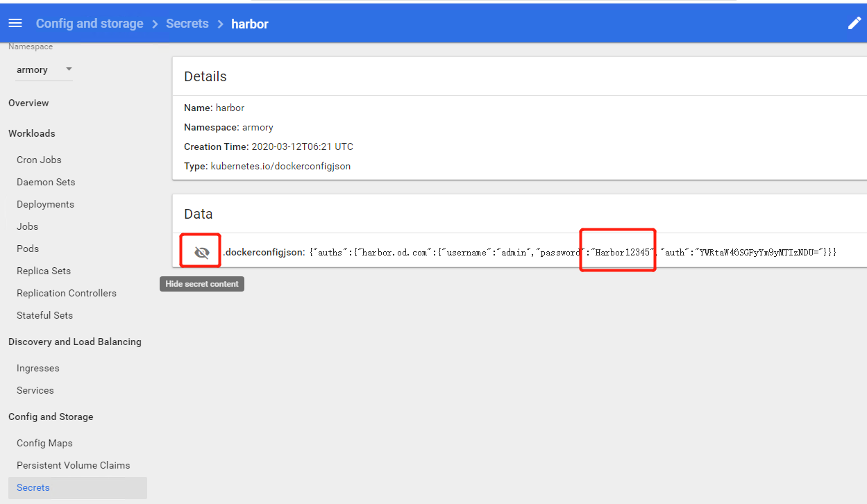Open Replica Sets page
Image resolution: width=867 pixels, height=504 pixels.
point(44,271)
